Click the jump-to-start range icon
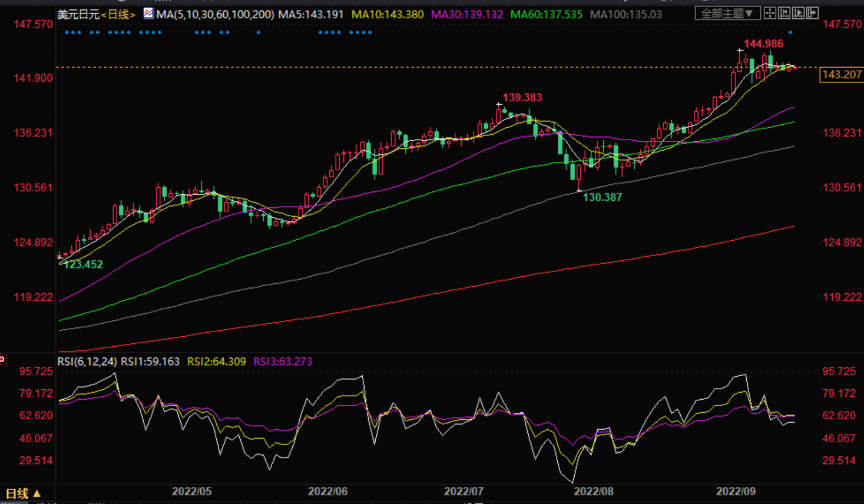864x504 pixels. click(784, 13)
